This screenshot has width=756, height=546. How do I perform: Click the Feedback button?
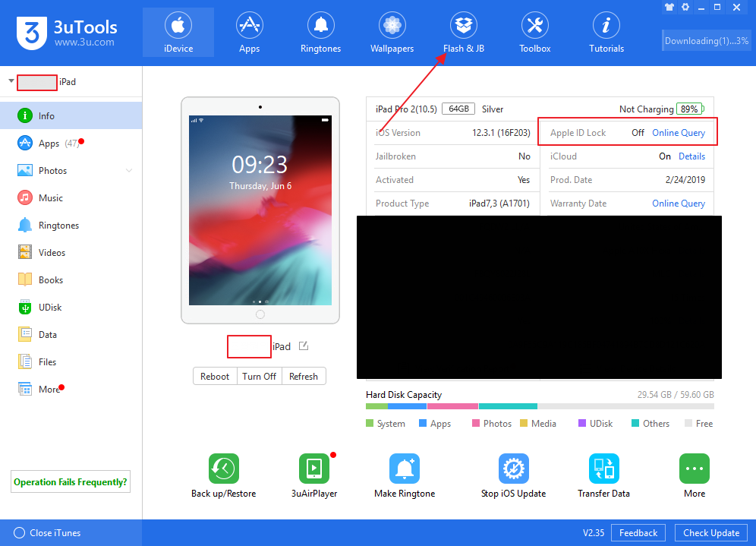[x=638, y=532]
